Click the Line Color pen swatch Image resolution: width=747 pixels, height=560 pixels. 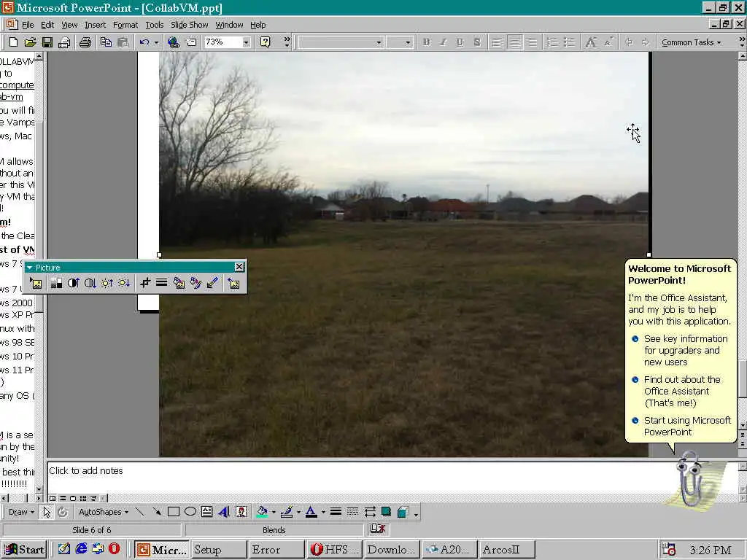coord(287,512)
